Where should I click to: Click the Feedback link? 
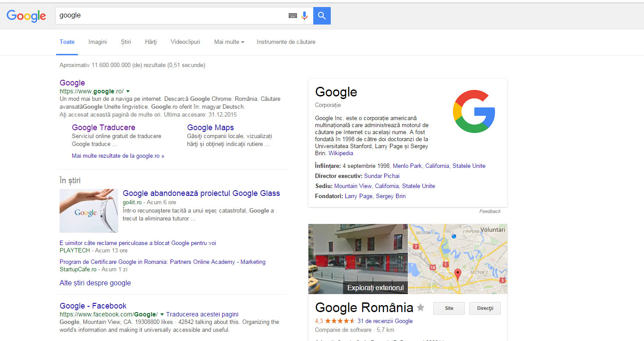tap(490, 211)
